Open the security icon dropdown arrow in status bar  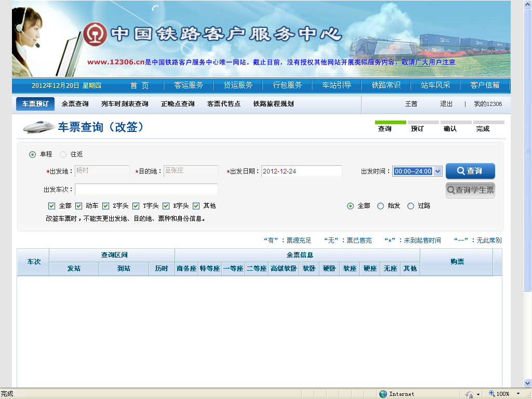pyautogui.click(x=478, y=394)
